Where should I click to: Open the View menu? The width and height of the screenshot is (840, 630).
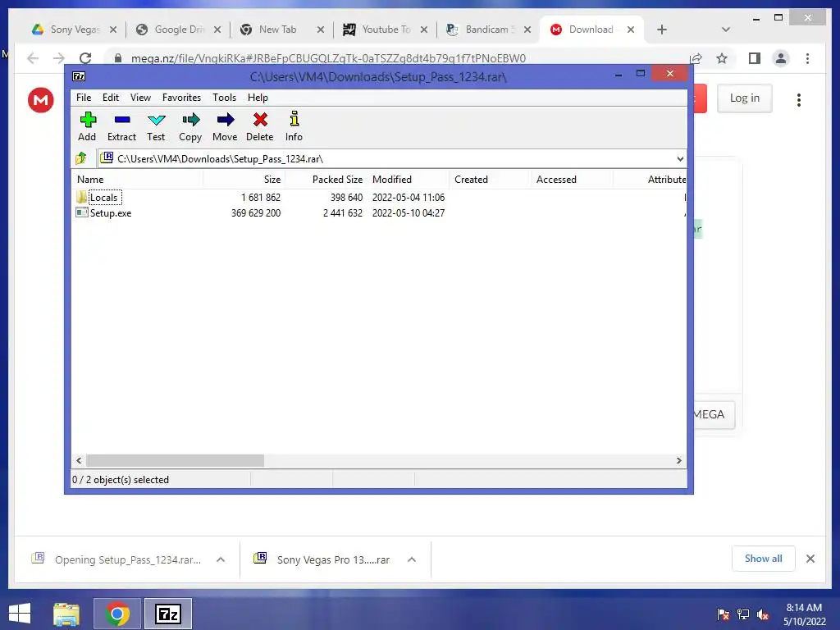pos(140,98)
